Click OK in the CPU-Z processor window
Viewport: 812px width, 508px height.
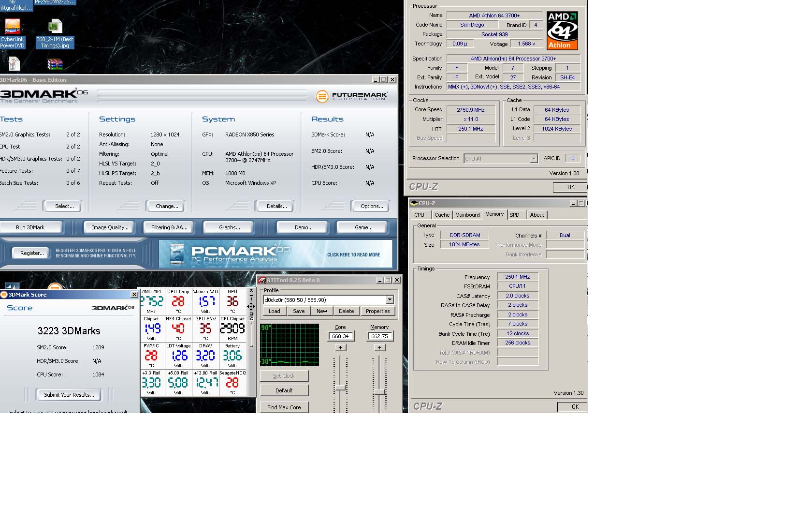coord(570,187)
